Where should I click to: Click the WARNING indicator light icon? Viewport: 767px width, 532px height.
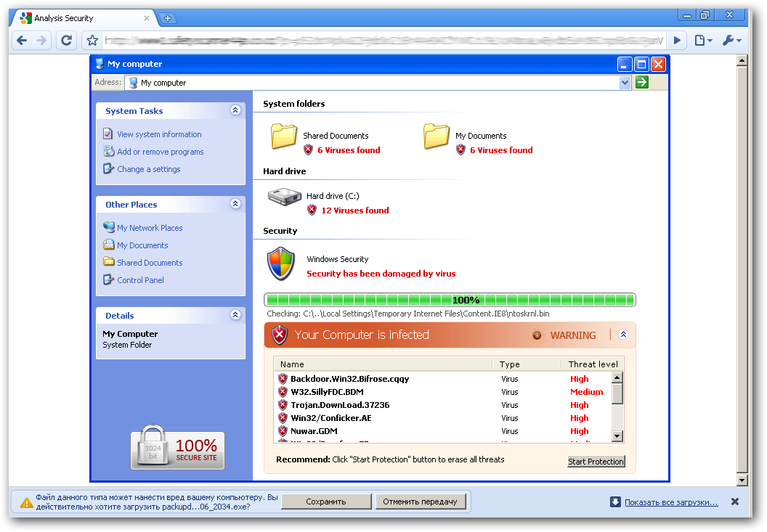tap(537, 335)
